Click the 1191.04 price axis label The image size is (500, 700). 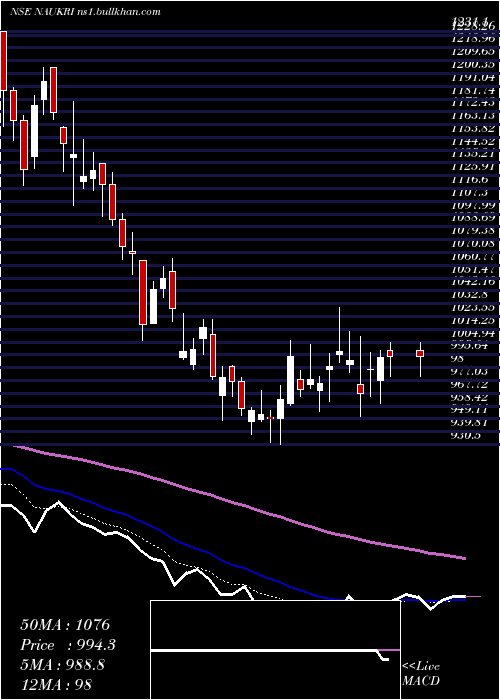point(472,77)
